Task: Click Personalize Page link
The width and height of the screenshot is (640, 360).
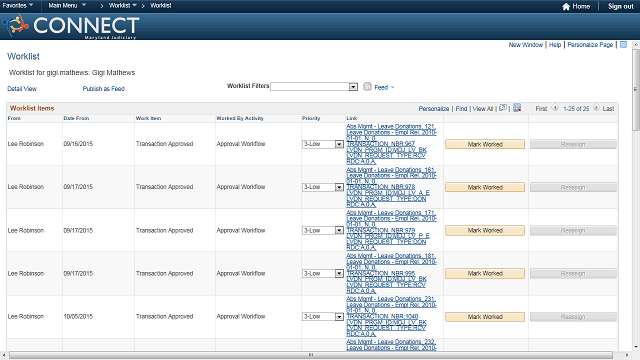Action: click(x=590, y=45)
